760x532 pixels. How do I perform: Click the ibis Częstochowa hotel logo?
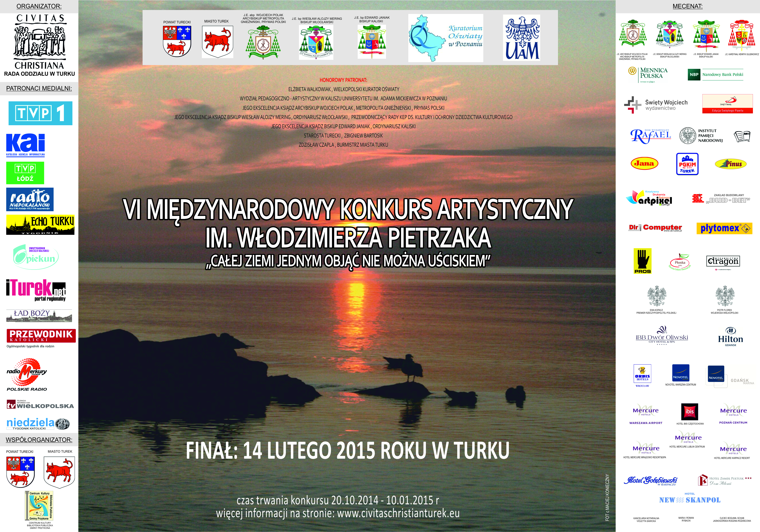[x=689, y=412]
